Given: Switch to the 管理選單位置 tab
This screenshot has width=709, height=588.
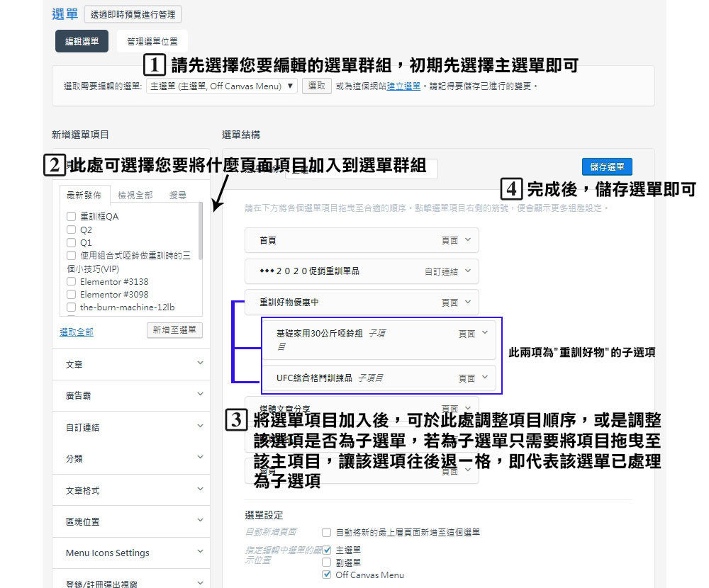Looking at the screenshot, I should (152, 42).
